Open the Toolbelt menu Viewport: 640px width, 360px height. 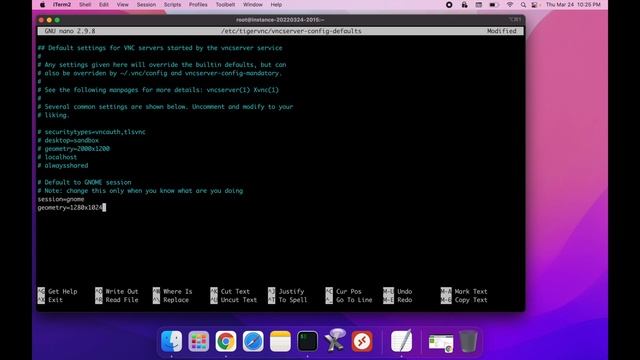click(x=225, y=5)
